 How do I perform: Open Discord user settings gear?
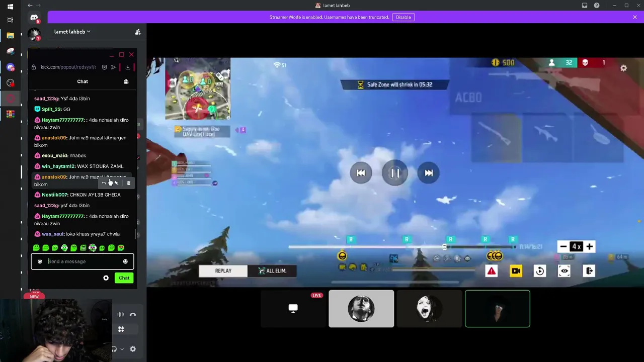(133, 349)
